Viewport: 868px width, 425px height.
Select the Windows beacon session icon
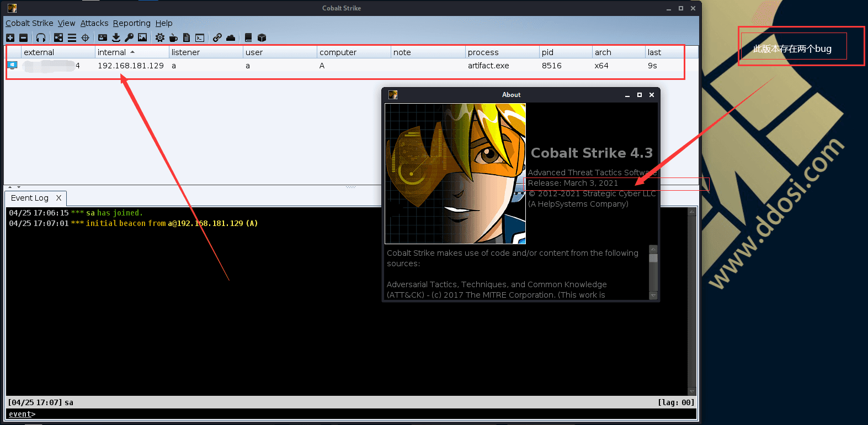pyautogui.click(x=12, y=65)
